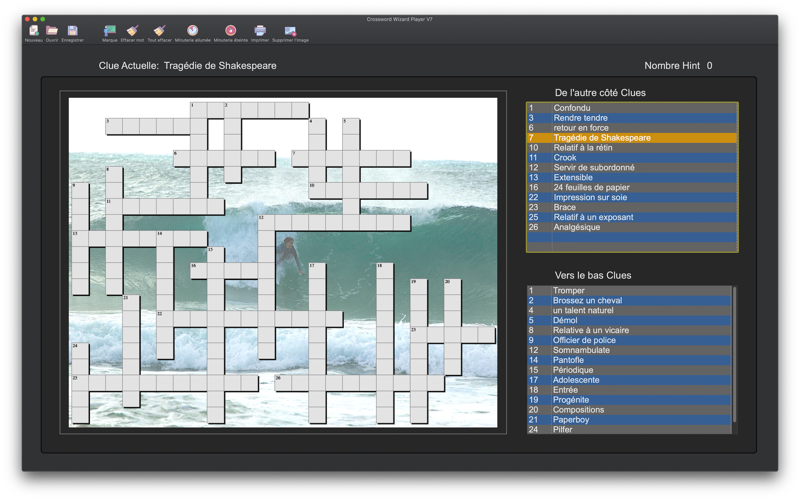Viewport: 800px width, 500px height.
Task: Turn off timer with Minuterie éteinte icon
Action: (231, 31)
